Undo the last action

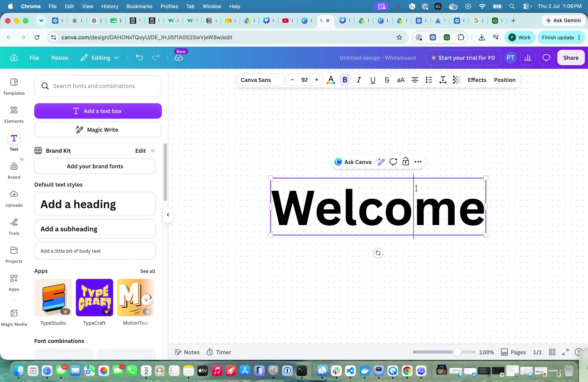pyautogui.click(x=139, y=58)
